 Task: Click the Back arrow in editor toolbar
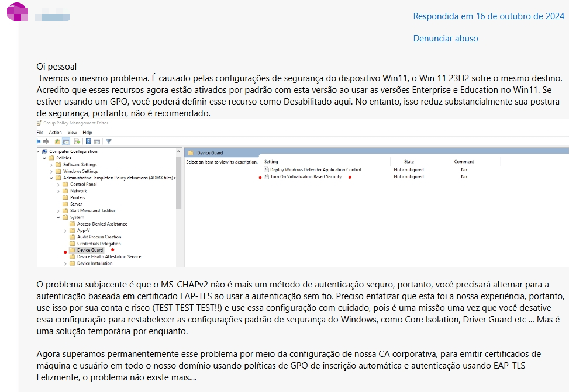click(x=39, y=141)
